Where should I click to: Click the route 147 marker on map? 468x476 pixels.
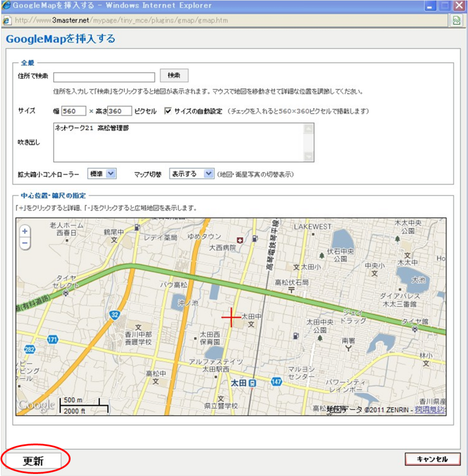tap(276, 382)
